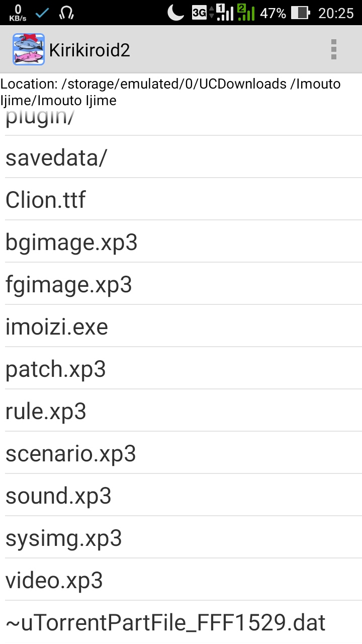This screenshot has height=644, width=362.
Task: Tap the blue checkmark notification icon
Action: tap(42, 13)
